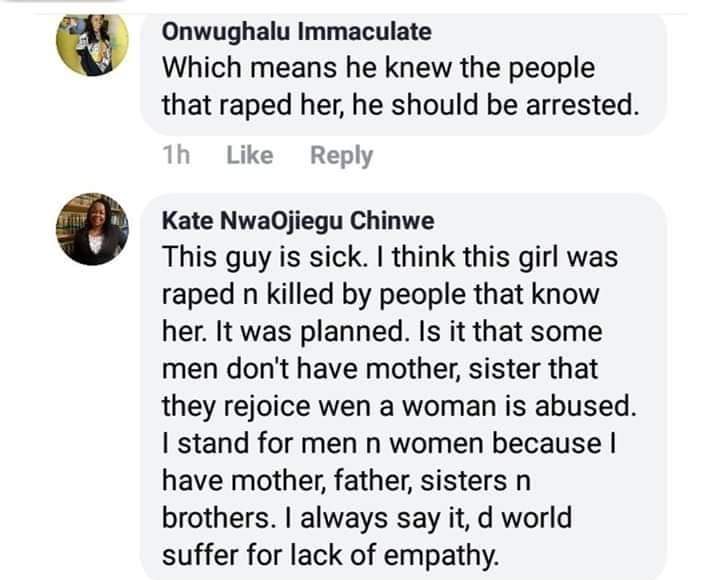Image resolution: width=720 pixels, height=580 pixels.
Task: Open Onwughalu Immaculate's profile picture
Action: tap(92, 43)
